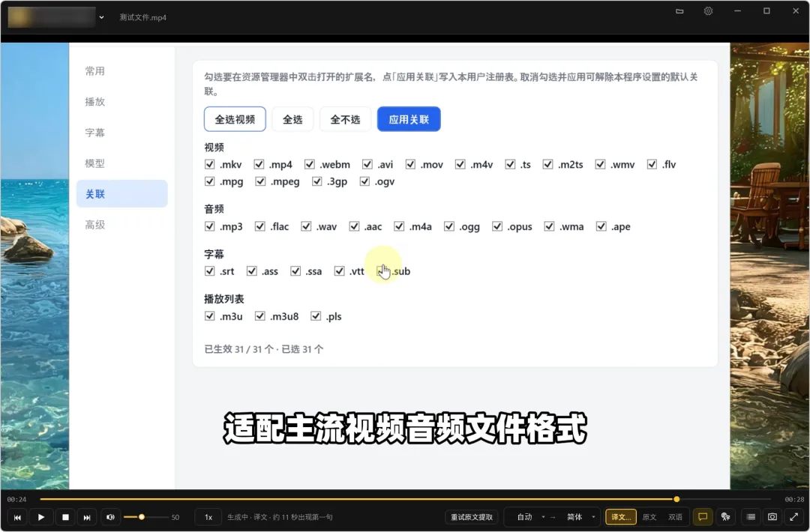Toggle the .pls checkbox
The height and width of the screenshot is (532, 810).
point(316,315)
